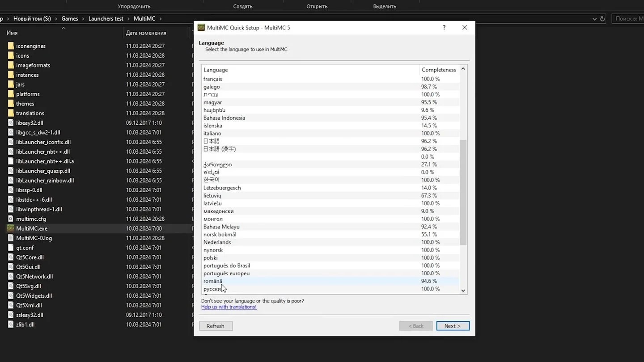The height and width of the screenshot is (362, 644).
Task: Navigate to Launchers test in the breadcrumb
Action: click(x=106, y=19)
